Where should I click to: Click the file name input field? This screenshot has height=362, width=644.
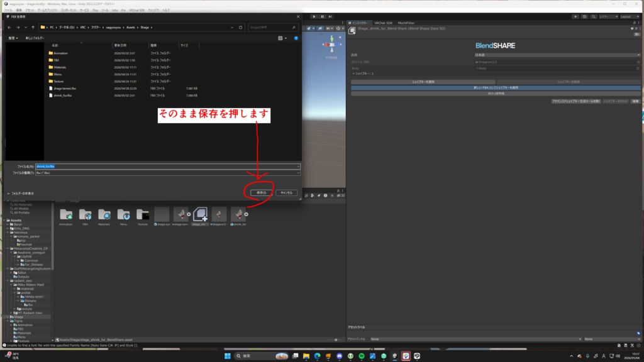point(167,167)
